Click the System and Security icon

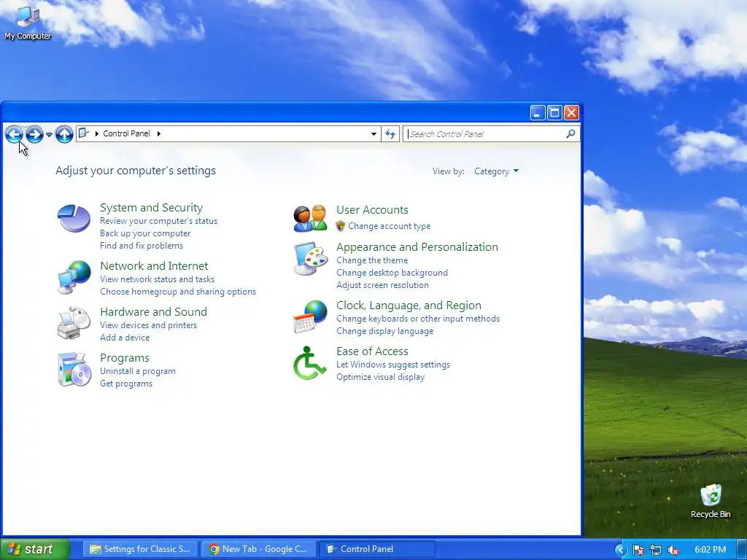click(x=74, y=218)
